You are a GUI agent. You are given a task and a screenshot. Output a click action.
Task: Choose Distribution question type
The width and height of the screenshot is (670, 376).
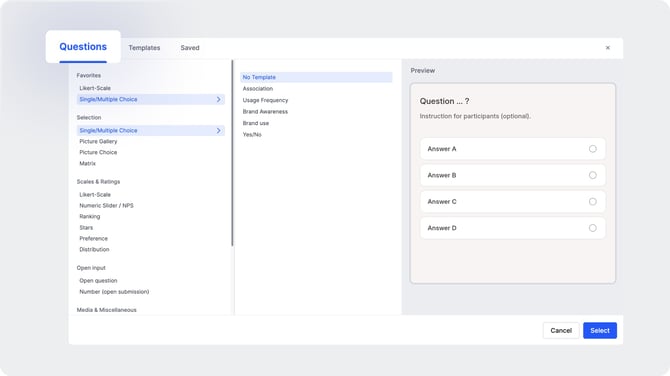point(94,250)
